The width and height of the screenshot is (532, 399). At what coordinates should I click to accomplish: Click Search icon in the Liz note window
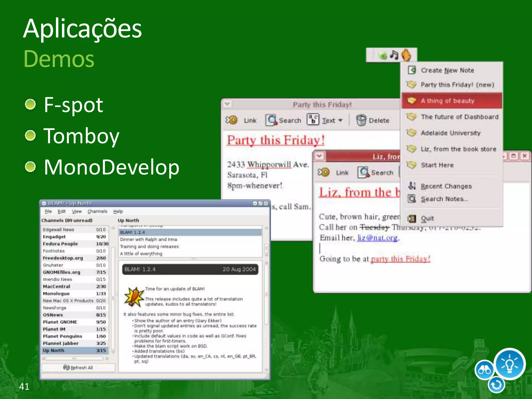(364, 172)
